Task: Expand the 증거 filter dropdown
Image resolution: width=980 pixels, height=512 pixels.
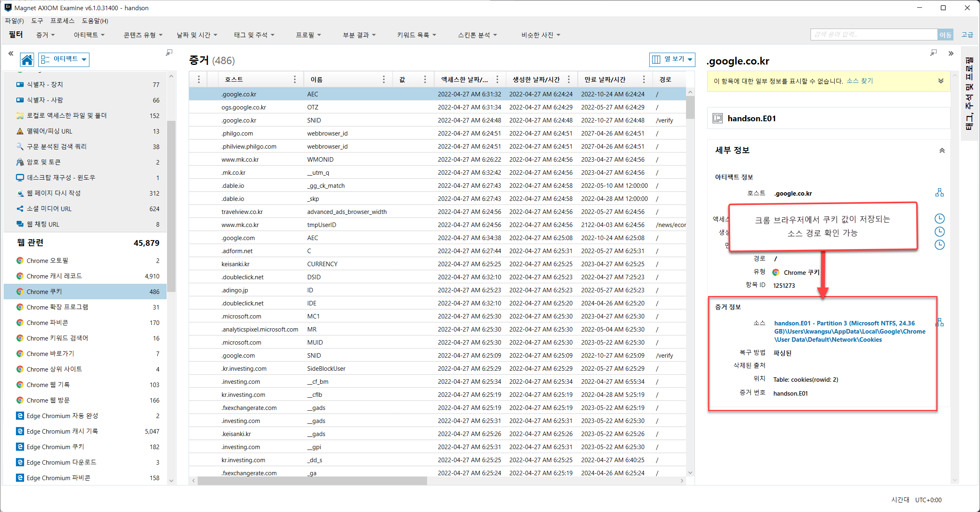Action: click(45, 35)
